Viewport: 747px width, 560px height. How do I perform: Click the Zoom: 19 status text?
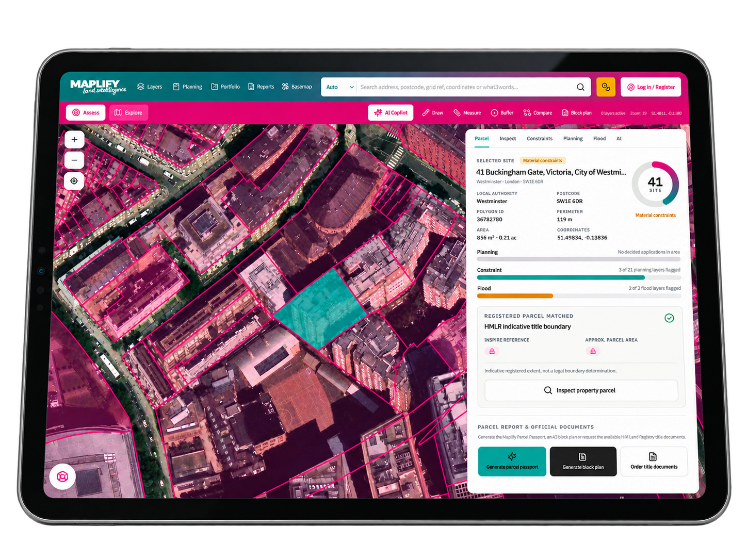coord(638,113)
